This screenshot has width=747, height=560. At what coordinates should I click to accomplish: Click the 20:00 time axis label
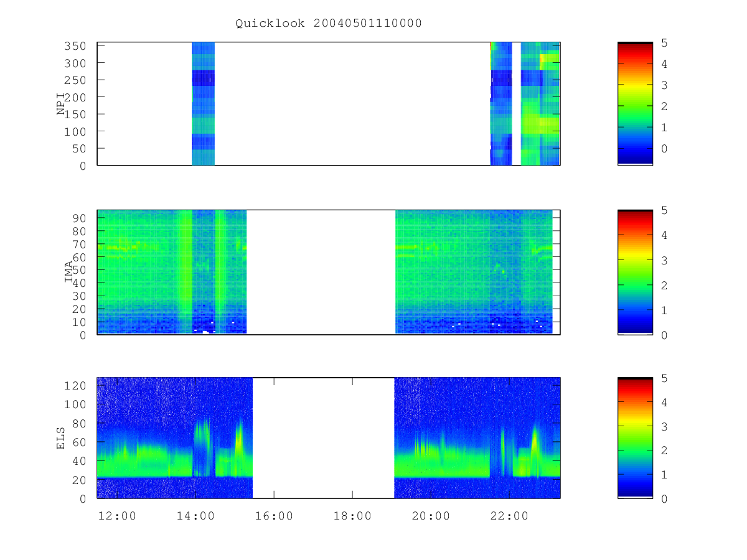click(431, 516)
